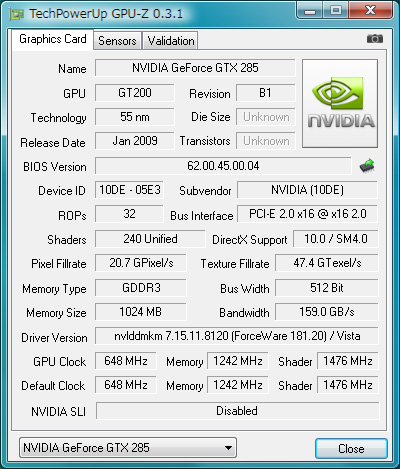Click the Name field showing GeForce GTX 285
The height and width of the screenshot is (469, 400).
point(195,68)
